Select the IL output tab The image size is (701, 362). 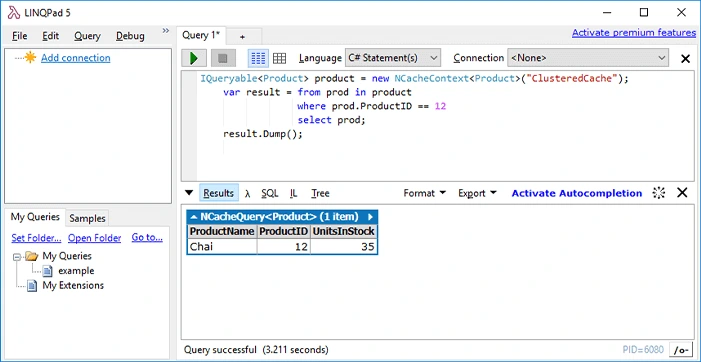pos(294,193)
